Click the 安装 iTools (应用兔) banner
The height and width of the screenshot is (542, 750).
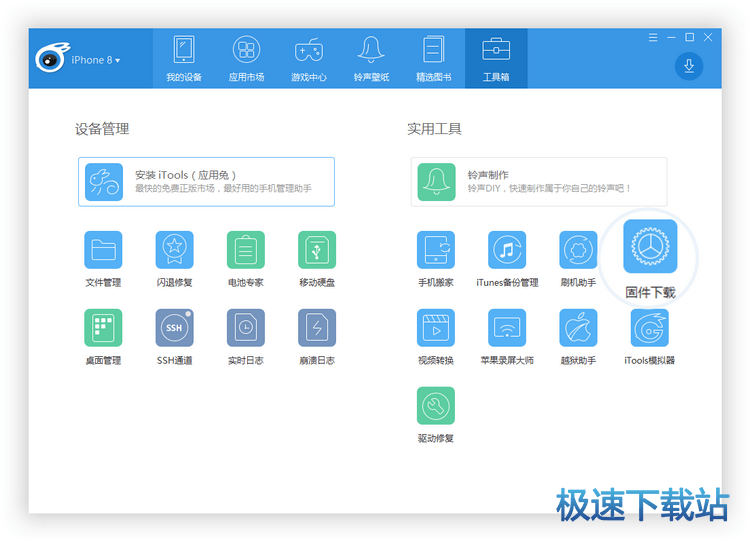click(x=206, y=182)
